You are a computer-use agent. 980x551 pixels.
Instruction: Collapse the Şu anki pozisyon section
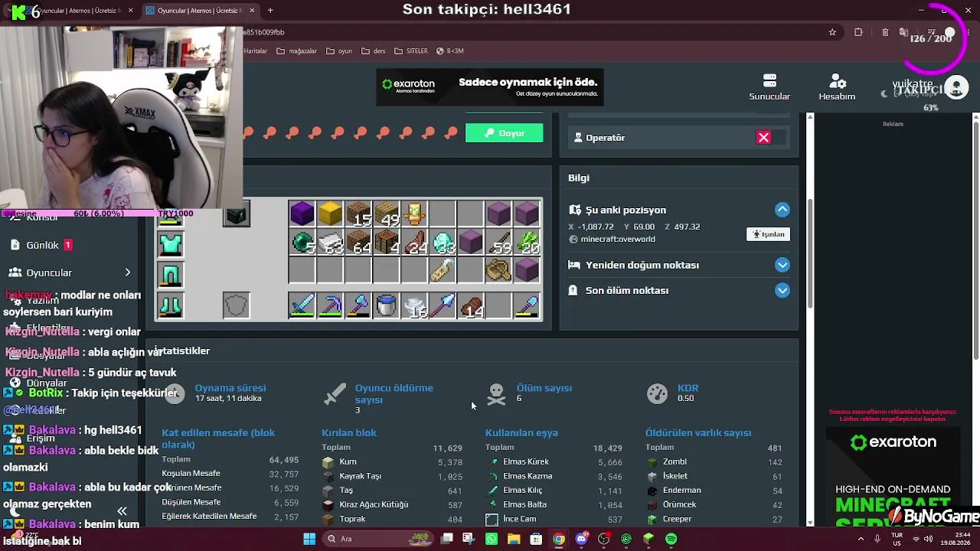point(782,210)
